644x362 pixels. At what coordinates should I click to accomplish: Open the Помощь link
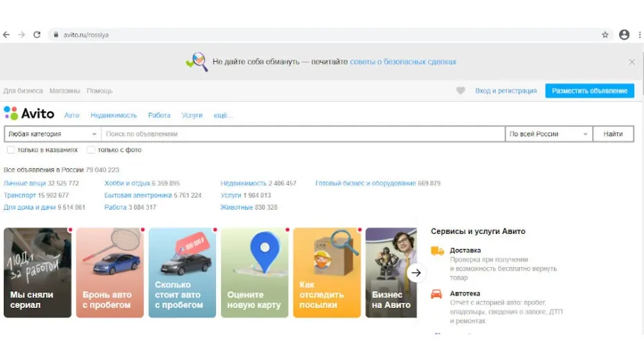click(x=100, y=91)
